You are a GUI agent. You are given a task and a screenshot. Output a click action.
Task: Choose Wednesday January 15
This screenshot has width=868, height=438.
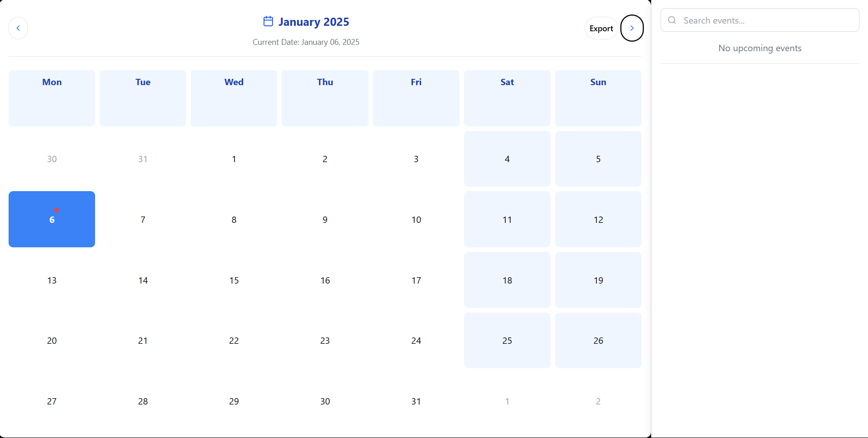pos(234,280)
